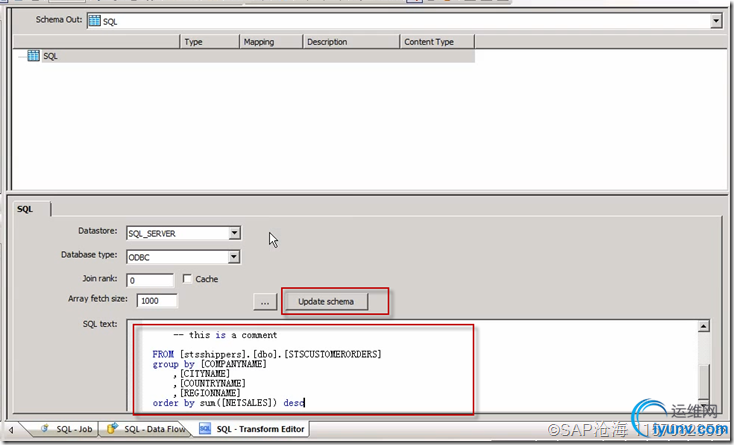Click the SQL - Transform Editor tab icon
This screenshot has height=445, width=734.
click(x=205, y=428)
